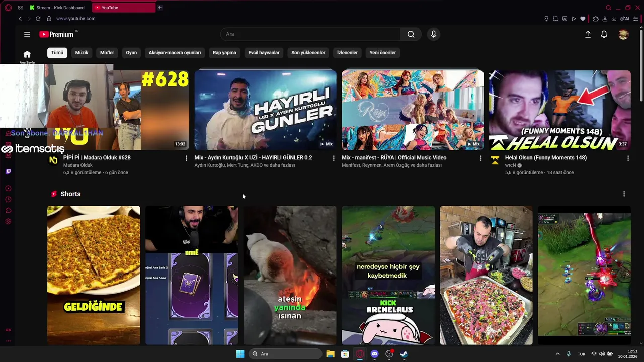Open the AI assistant button
Viewport: 644px width, 362px height.
click(625, 19)
